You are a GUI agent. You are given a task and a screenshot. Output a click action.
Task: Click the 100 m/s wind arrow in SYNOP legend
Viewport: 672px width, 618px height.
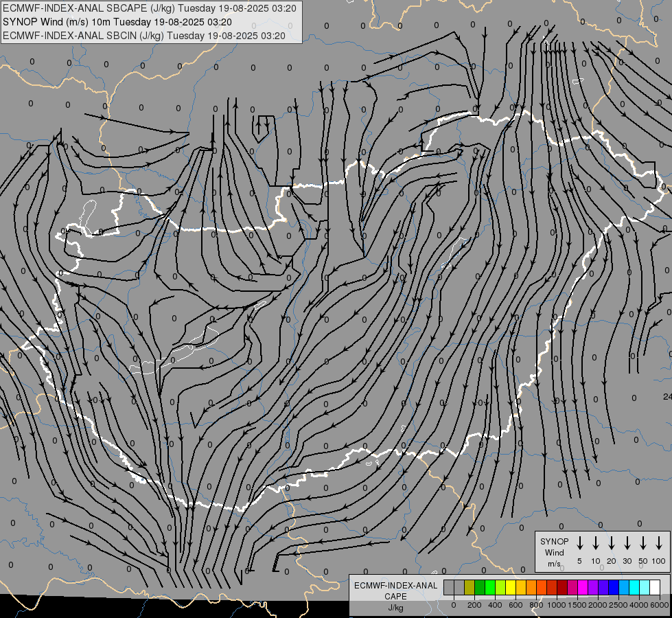[x=659, y=543]
